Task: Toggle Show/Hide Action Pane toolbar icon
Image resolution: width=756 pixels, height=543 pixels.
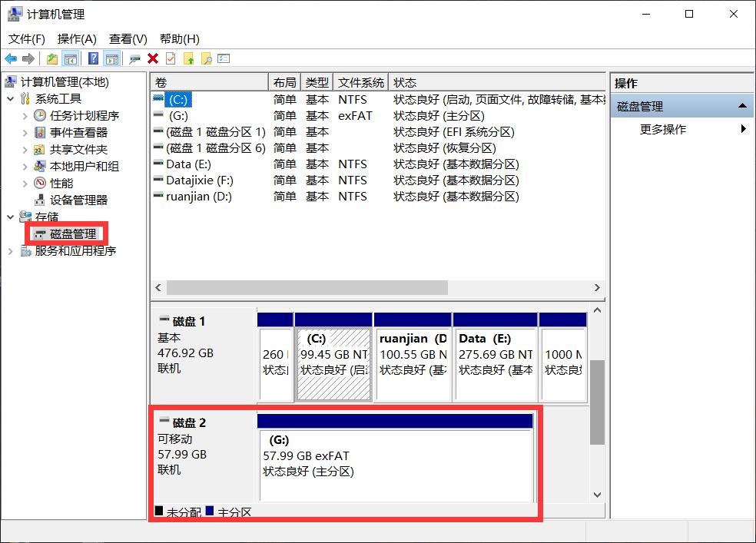Action: click(112, 59)
